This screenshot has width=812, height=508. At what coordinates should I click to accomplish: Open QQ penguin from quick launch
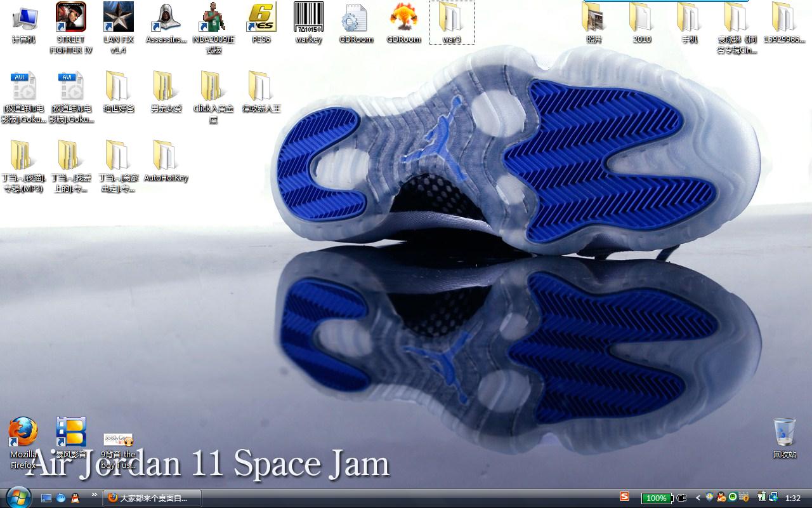pyautogui.click(x=75, y=498)
